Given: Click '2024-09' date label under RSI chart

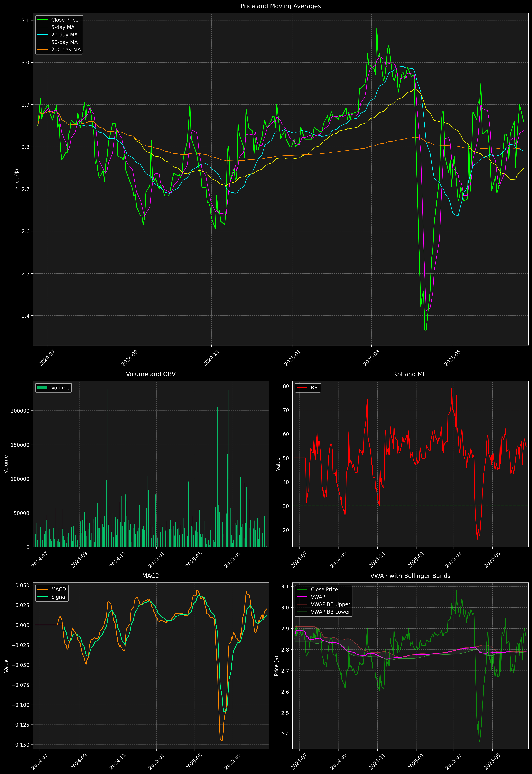Looking at the screenshot, I should pos(338,560).
